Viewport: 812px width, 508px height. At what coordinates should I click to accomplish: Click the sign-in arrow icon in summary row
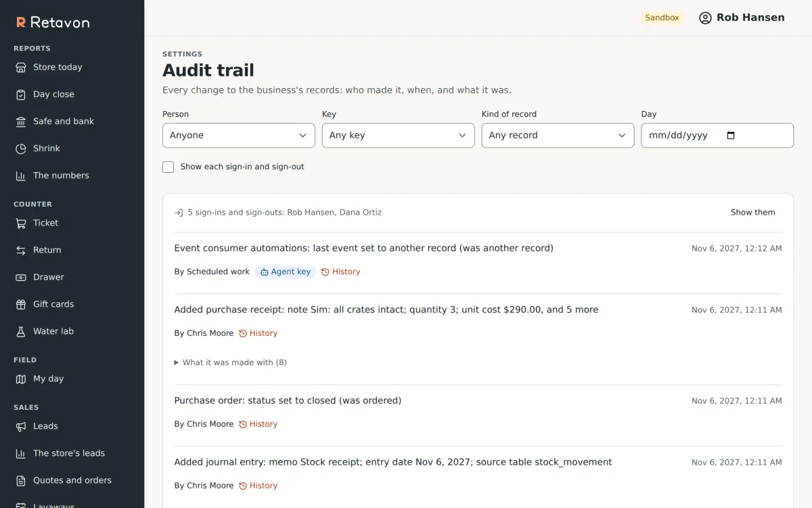click(x=179, y=213)
